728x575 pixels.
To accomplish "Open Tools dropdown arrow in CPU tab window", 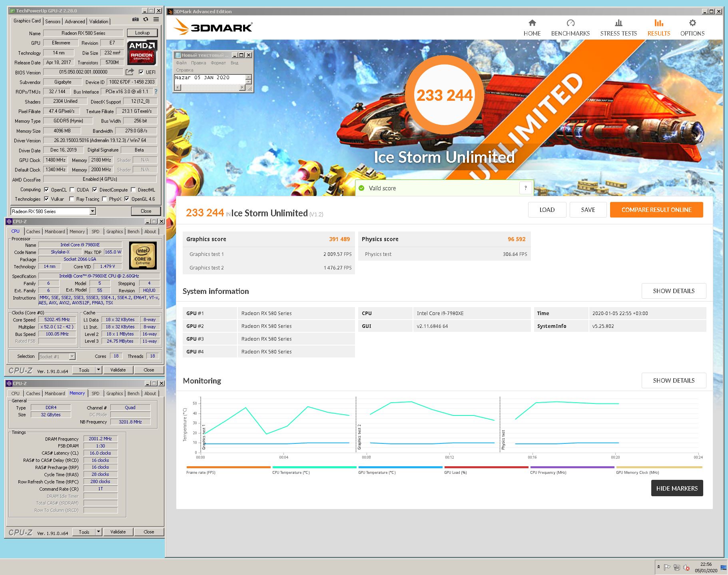I will point(98,370).
